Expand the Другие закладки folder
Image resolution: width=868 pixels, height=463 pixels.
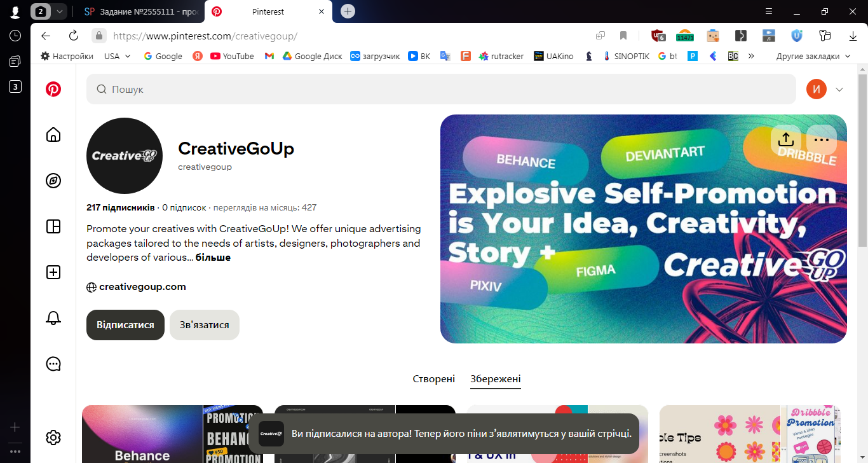(813, 56)
